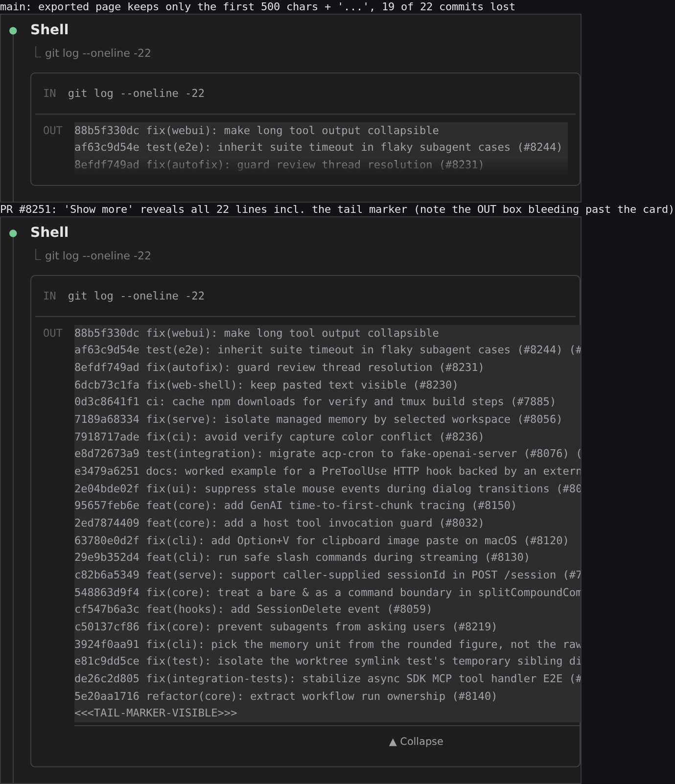Toggle the collapsed card's Shell heading
This screenshot has width=675, height=784.
click(49, 30)
